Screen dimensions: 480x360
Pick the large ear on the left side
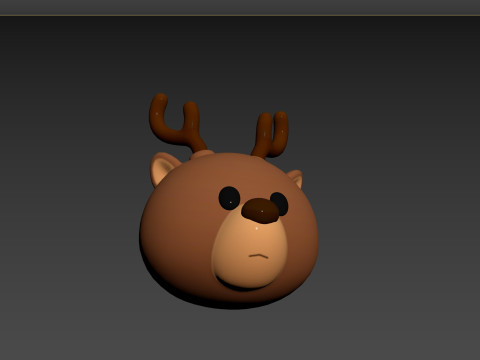click(x=162, y=169)
